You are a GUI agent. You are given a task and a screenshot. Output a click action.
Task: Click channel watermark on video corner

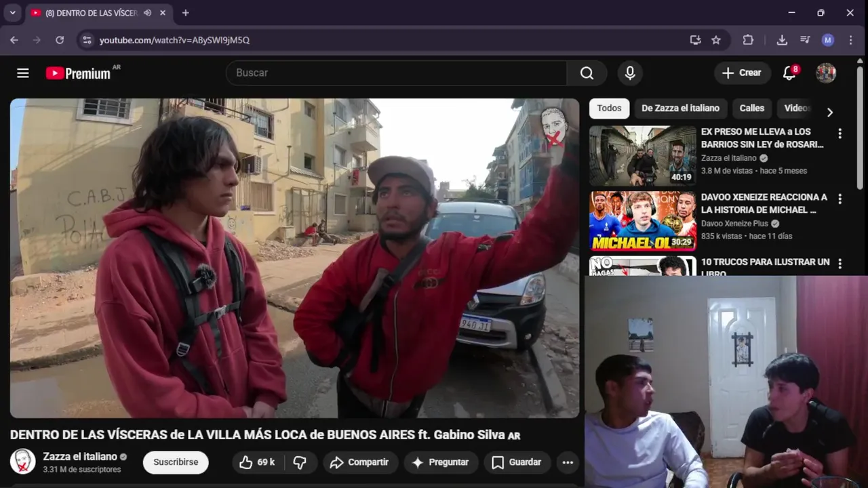coord(554,127)
